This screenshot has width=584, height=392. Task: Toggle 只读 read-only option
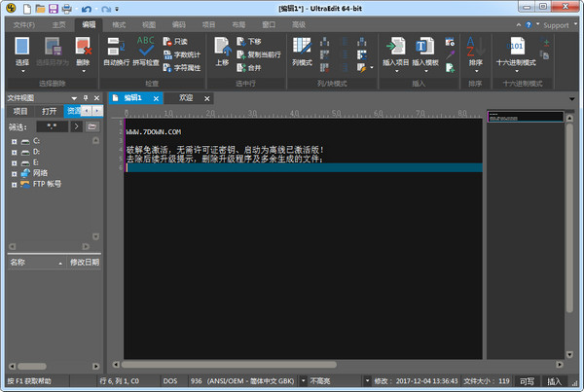tap(175, 42)
